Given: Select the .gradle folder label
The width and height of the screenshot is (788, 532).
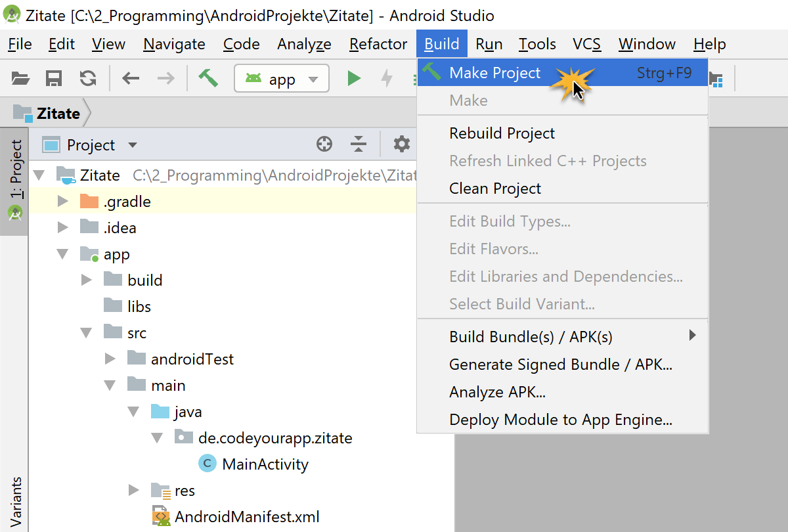Looking at the screenshot, I should tap(127, 202).
